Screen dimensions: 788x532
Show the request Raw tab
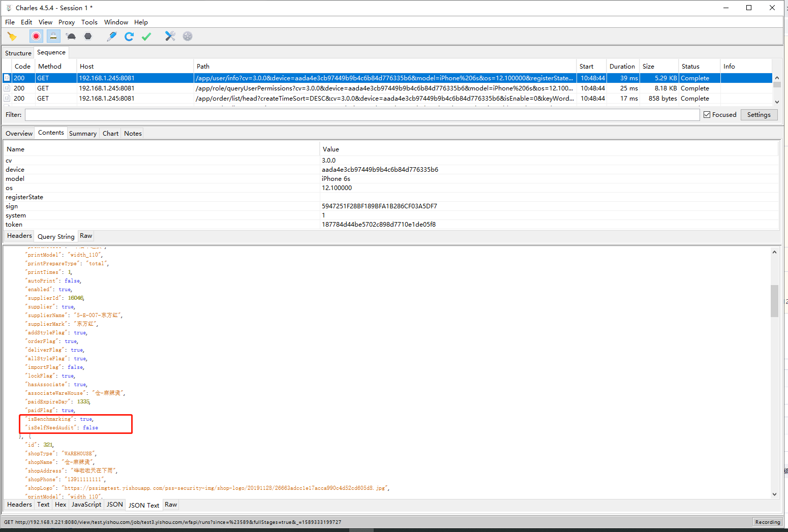coord(86,236)
